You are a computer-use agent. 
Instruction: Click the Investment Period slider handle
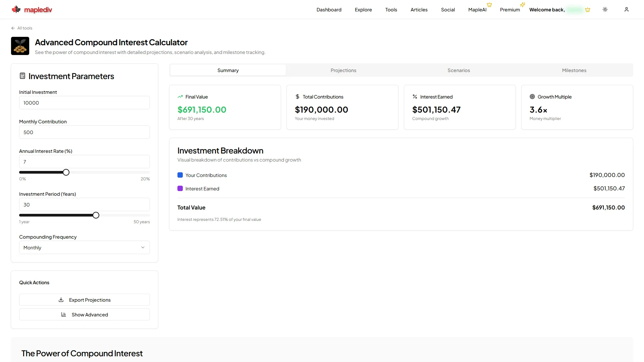pos(96,215)
